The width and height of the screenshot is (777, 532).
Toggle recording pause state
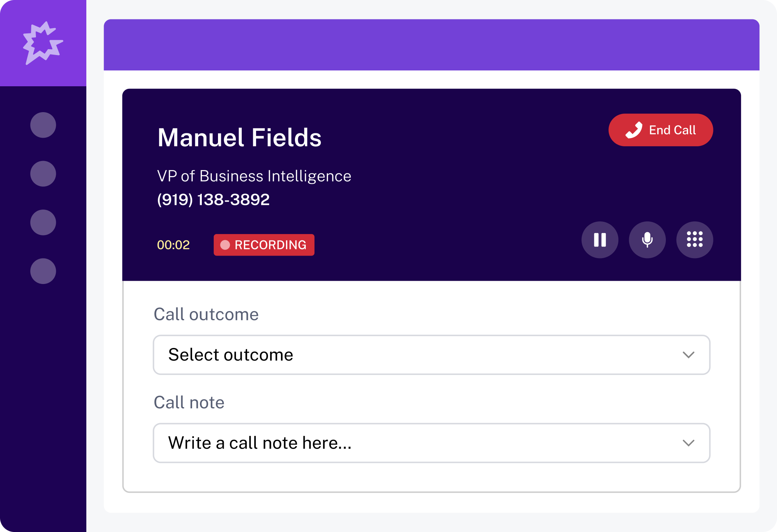599,240
